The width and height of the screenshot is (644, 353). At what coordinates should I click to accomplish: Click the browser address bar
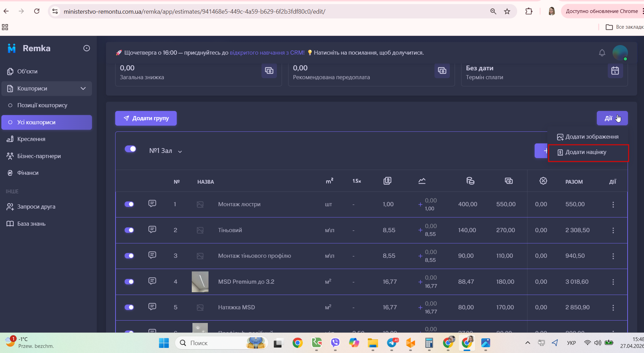[x=273, y=11]
